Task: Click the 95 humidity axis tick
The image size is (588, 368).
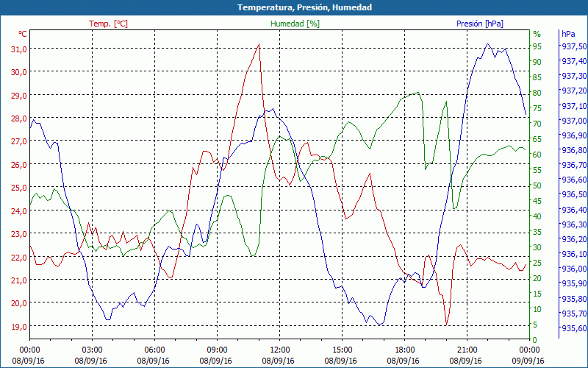Action: 537,46
